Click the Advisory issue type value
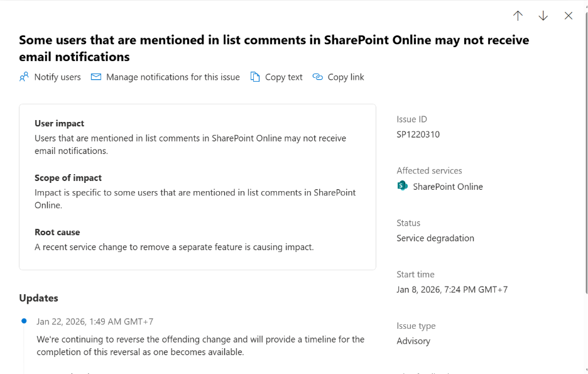 click(413, 341)
